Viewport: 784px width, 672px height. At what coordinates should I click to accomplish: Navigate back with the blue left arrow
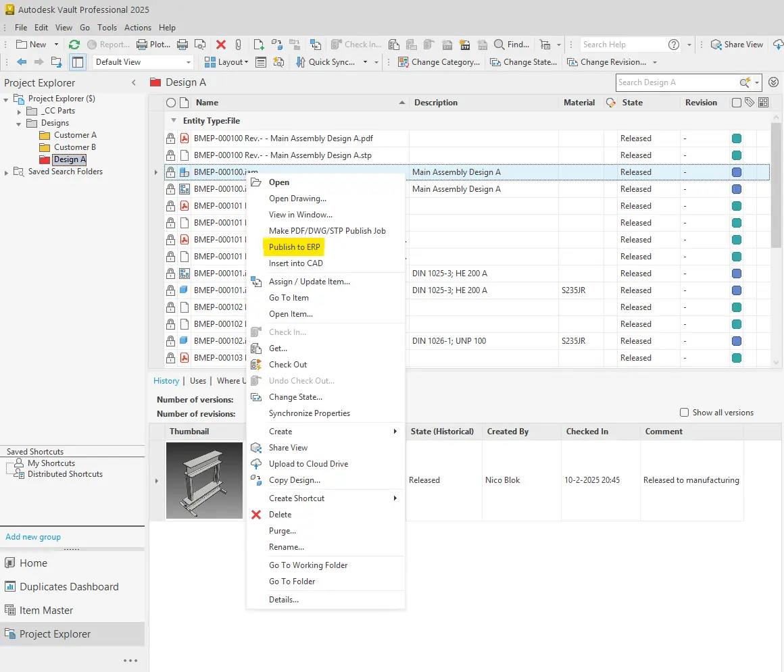click(22, 62)
